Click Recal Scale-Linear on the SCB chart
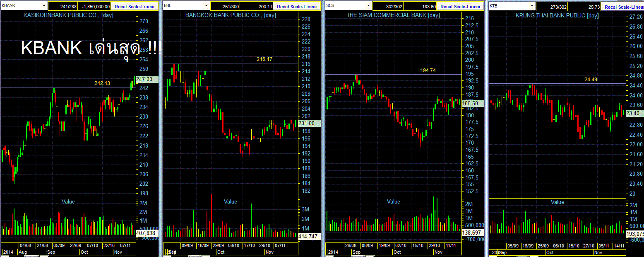Screen dimensions: 644x257 (x=461, y=6)
